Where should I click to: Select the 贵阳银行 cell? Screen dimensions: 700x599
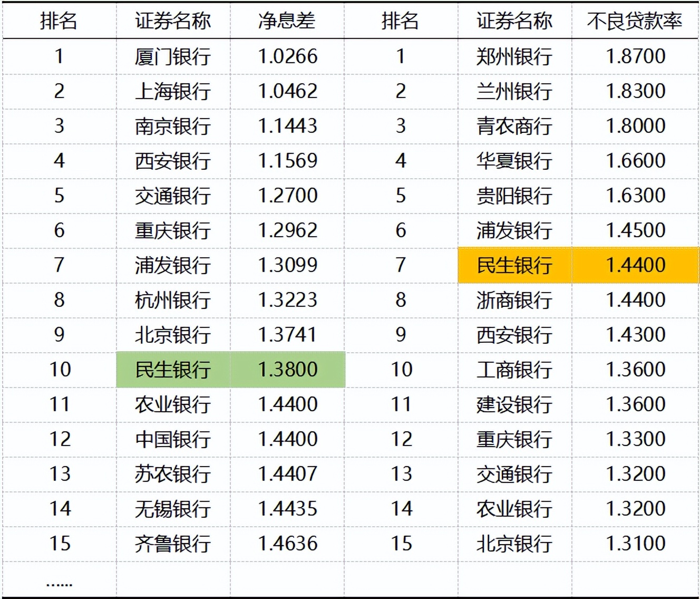click(x=514, y=195)
